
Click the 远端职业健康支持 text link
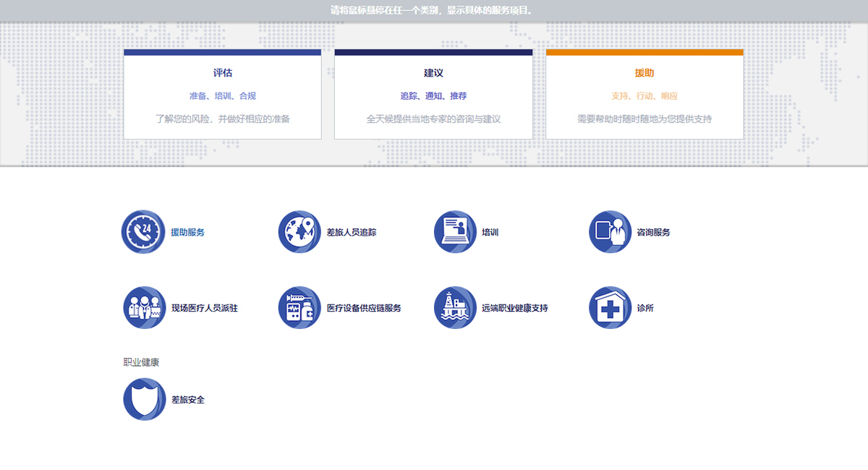(515, 309)
